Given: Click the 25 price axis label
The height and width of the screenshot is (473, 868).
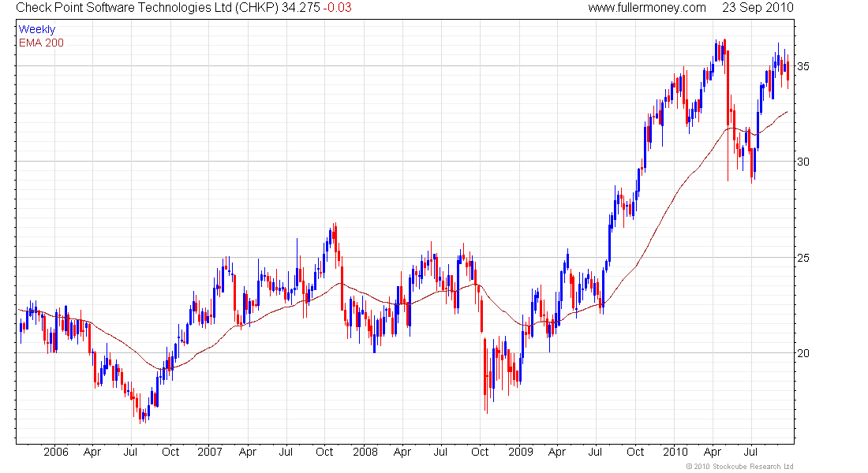Looking at the screenshot, I should tap(803, 258).
